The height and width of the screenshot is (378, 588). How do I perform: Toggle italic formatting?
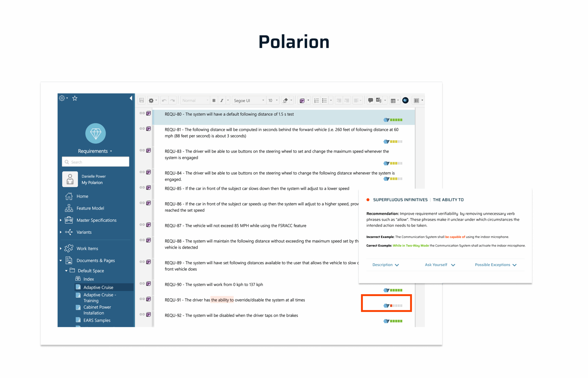[222, 100]
